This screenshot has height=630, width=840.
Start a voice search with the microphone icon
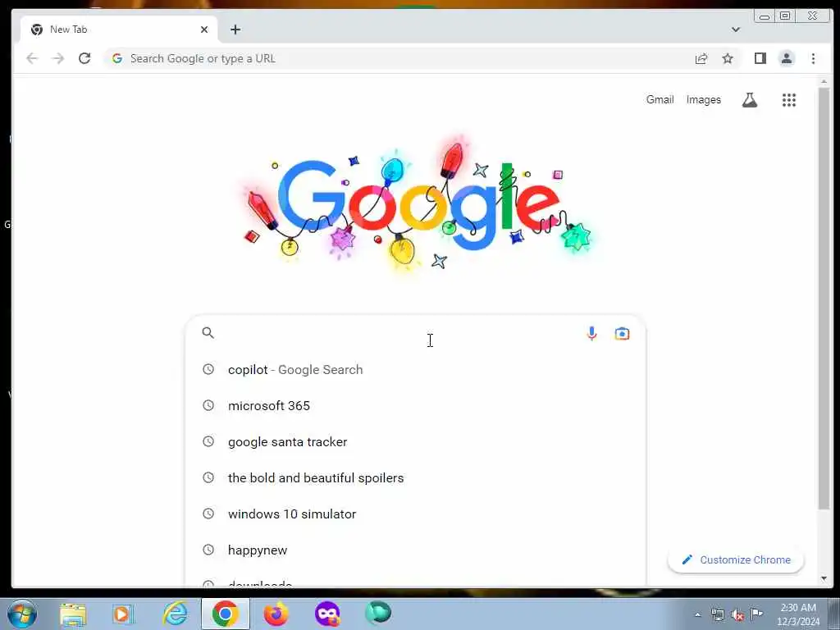pos(591,333)
